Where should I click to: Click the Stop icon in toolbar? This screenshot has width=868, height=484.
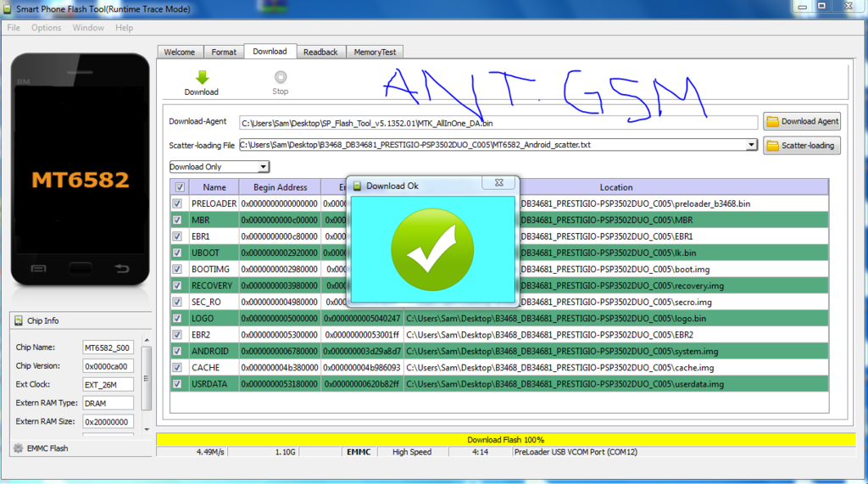coord(280,77)
